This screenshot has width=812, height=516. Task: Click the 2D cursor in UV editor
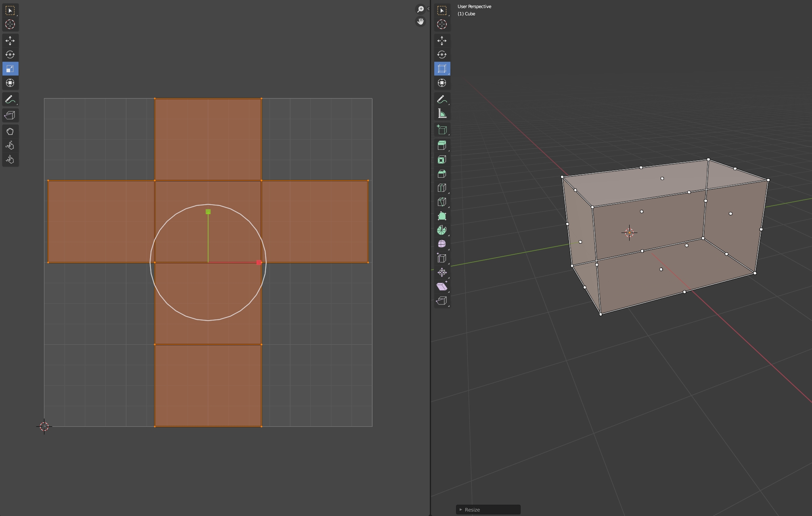[x=44, y=426]
